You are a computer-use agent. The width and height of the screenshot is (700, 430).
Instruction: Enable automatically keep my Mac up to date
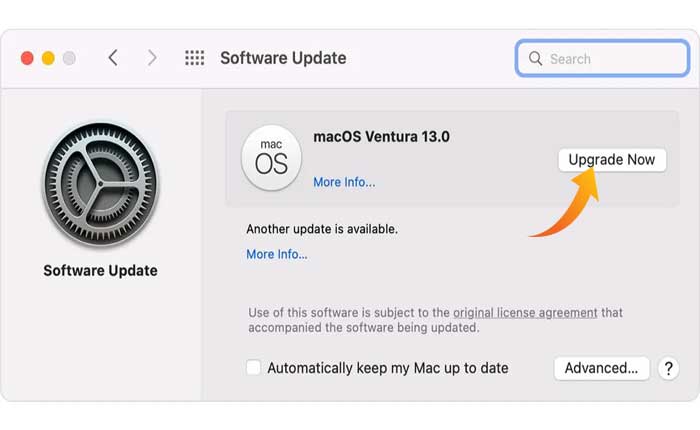coord(254,368)
